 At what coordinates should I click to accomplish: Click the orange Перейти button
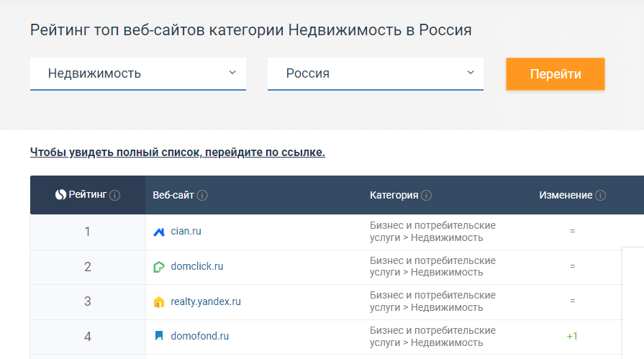pyautogui.click(x=555, y=74)
